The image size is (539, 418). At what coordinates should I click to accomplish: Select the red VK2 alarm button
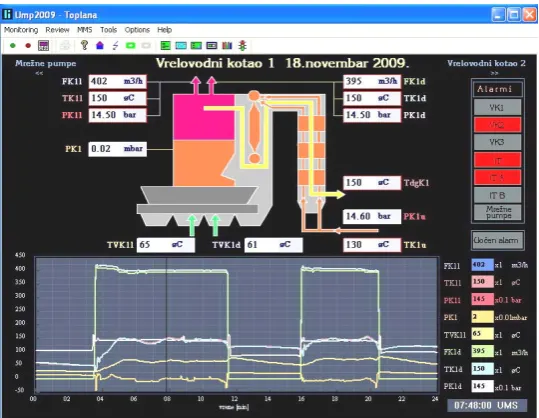point(497,125)
